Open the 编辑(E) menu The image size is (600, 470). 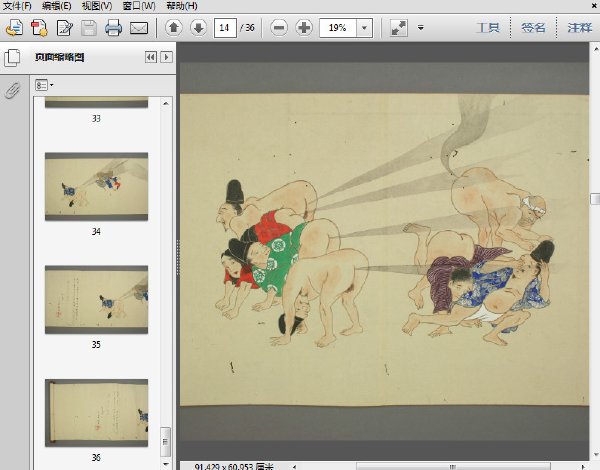(x=56, y=6)
